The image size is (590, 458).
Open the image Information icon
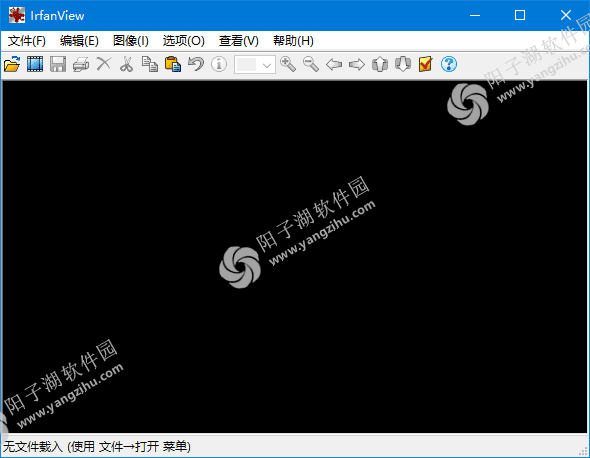click(219, 64)
